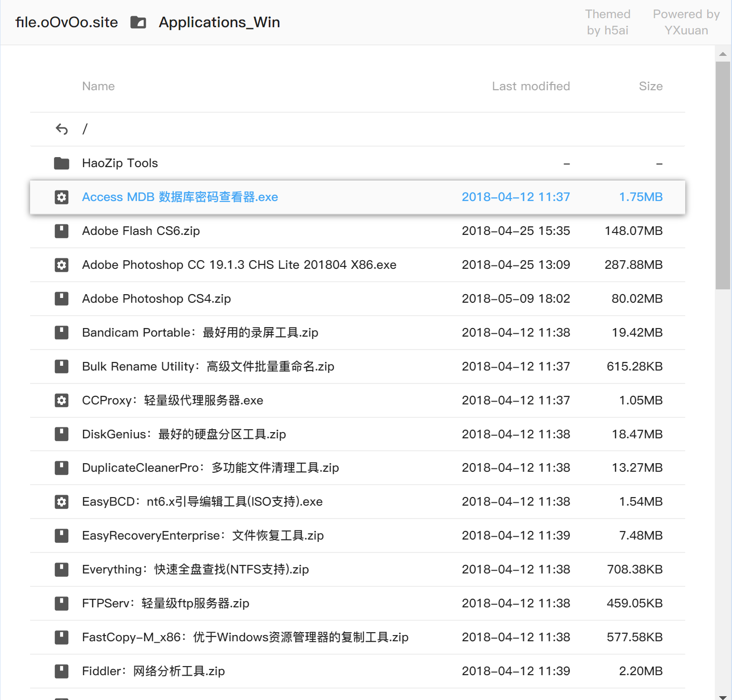Open file.oOvOo.site root breadcrumb
732x700 pixels.
coord(66,22)
